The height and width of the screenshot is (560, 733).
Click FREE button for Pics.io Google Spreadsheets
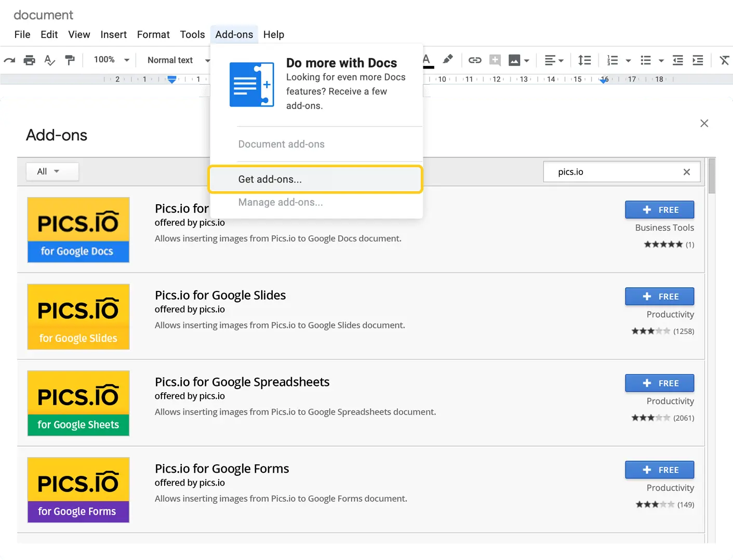pos(660,383)
